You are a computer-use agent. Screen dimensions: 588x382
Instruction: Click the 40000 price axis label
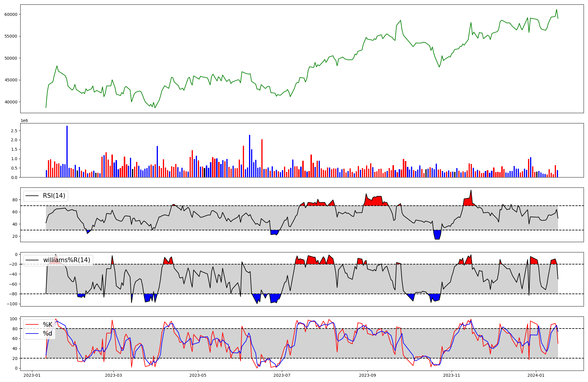pyautogui.click(x=11, y=102)
